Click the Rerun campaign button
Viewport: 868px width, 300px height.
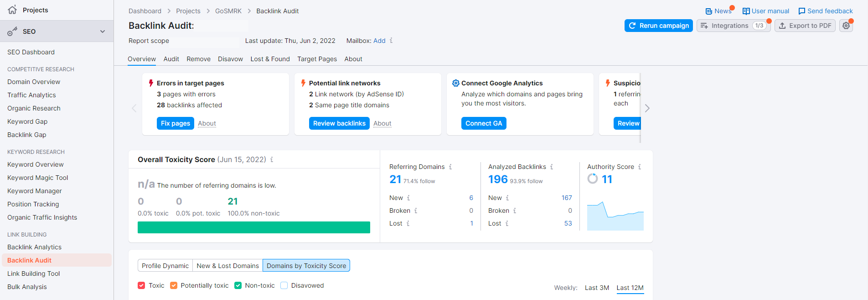pos(658,26)
